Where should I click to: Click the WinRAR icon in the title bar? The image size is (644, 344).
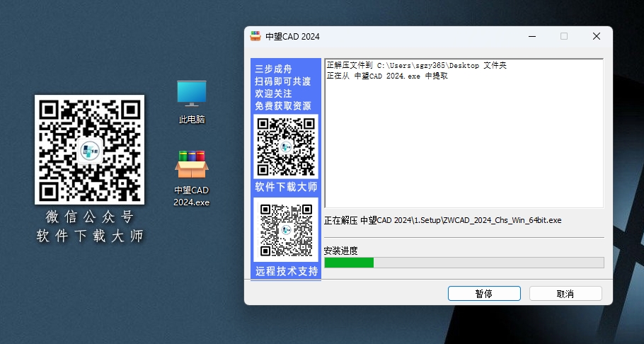pos(255,36)
